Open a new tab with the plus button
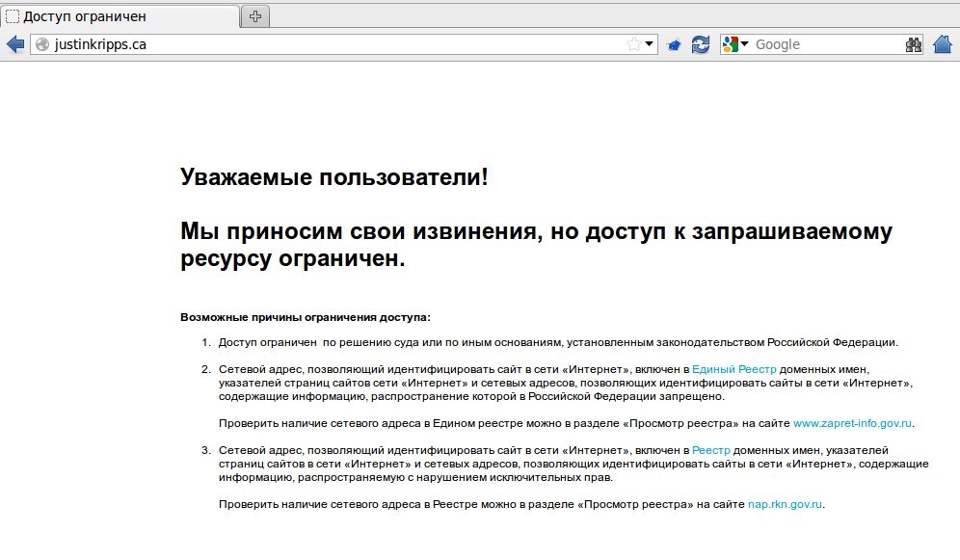 (255, 16)
